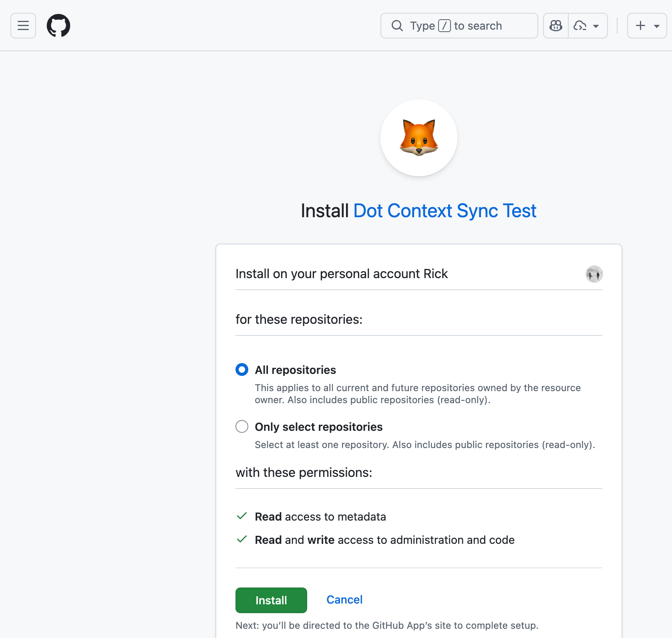Click the GitHub logo in the header
This screenshot has width=672, height=638.
[x=58, y=25]
